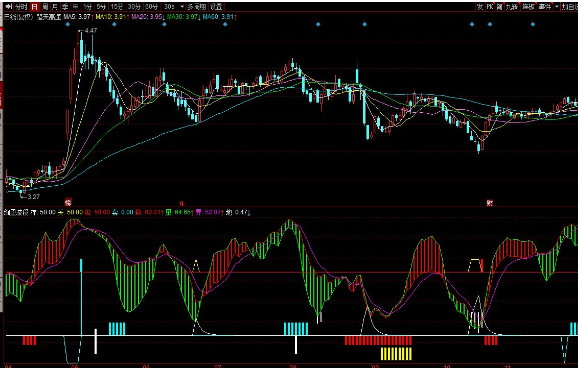
Task: Switch to the 分时 intraday tab
Action: pyautogui.click(x=22, y=7)
